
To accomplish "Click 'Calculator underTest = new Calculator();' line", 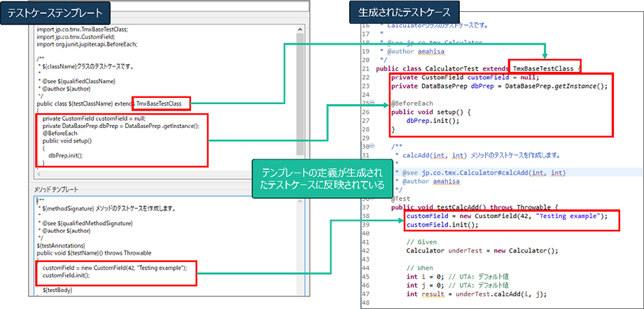I will point(482,251).
